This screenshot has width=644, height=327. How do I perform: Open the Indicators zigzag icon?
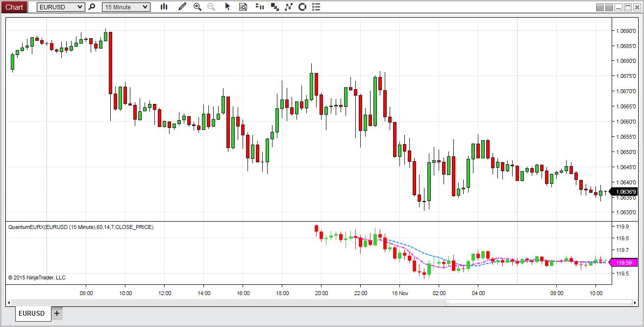(289, 7)
